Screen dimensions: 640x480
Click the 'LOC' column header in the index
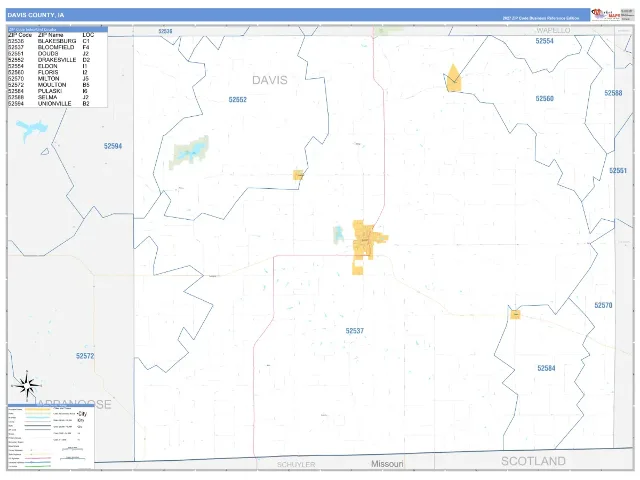pos(88,35)
